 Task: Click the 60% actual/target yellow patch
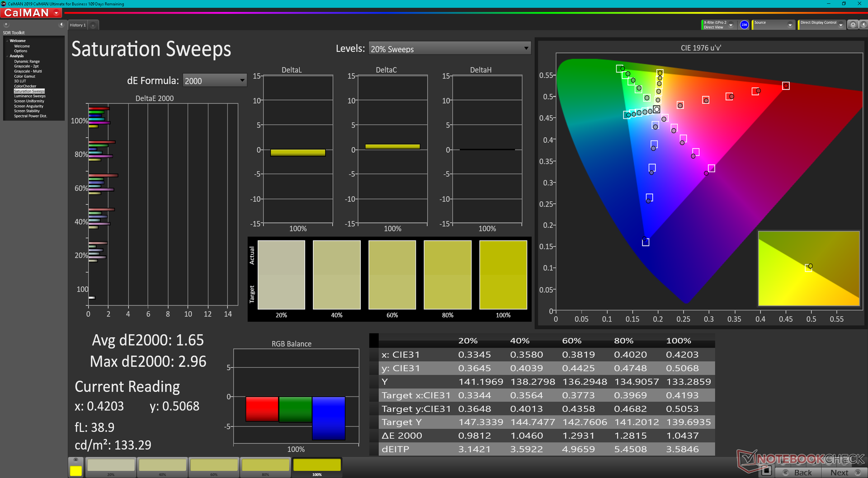(392, 275)
